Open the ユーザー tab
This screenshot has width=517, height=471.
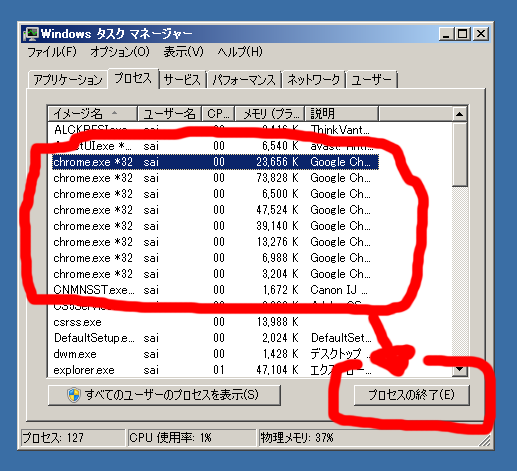[x=372, y=80]
